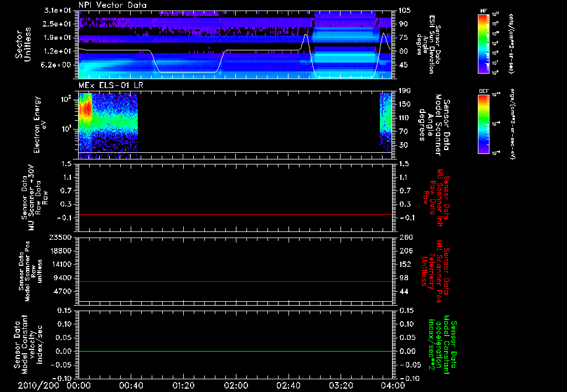Click the 03:20 time axis tick label
The height and width of the screenshot is (392, 567).
click(341, 385)
